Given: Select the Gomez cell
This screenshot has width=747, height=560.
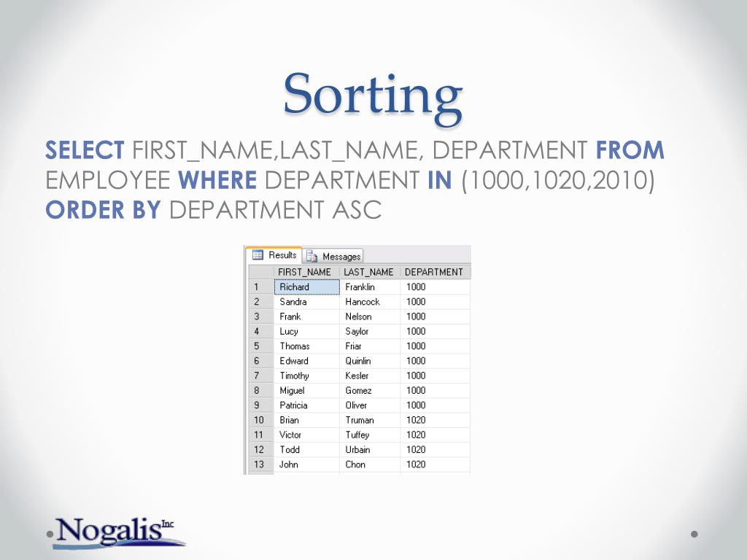Looking at the screenshot, I should pos(370,391).
